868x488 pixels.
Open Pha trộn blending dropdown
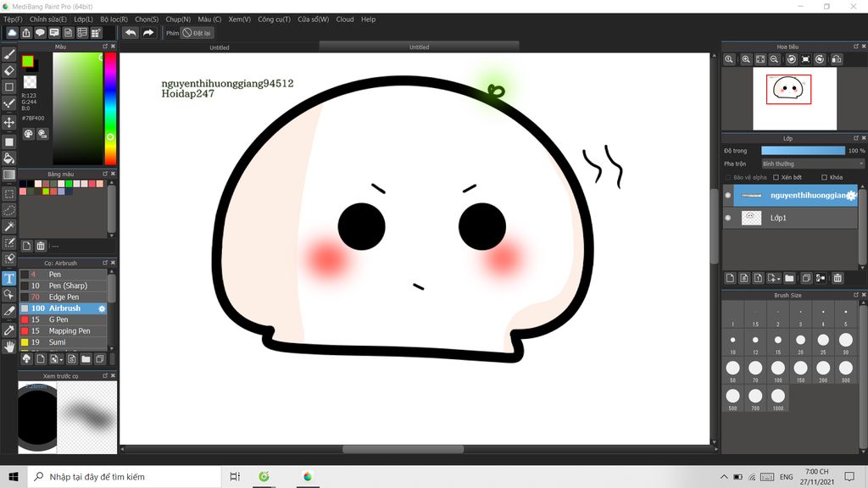pyautogui.click(x=812, y=164)
